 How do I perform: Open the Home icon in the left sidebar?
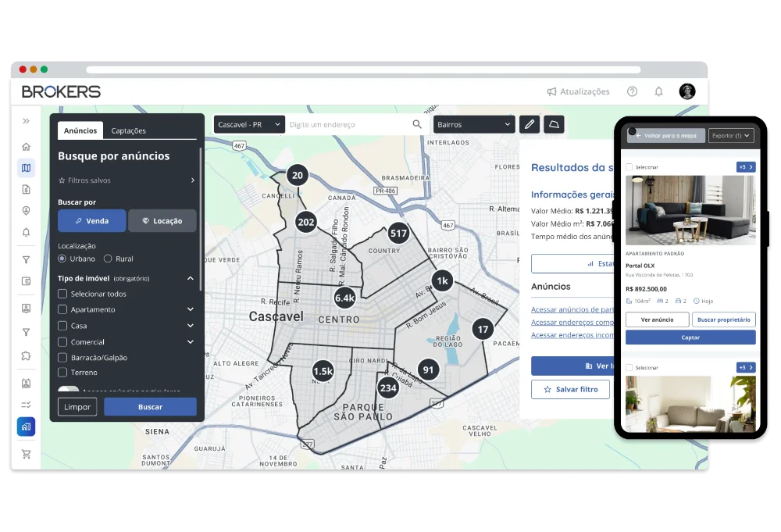point(26,146)
